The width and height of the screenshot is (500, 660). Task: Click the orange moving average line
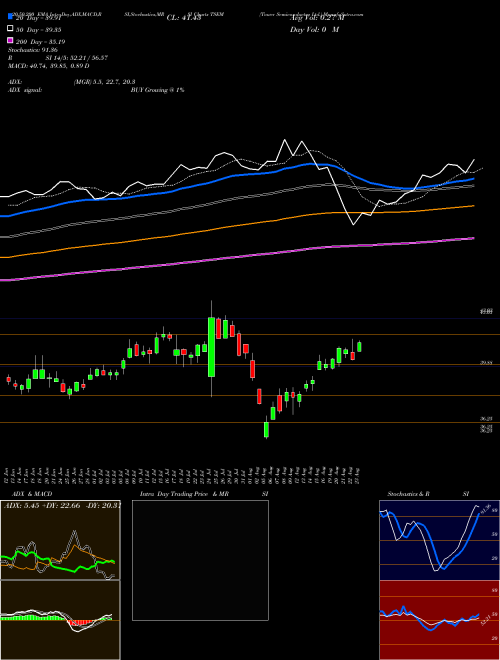coord(237,226)
